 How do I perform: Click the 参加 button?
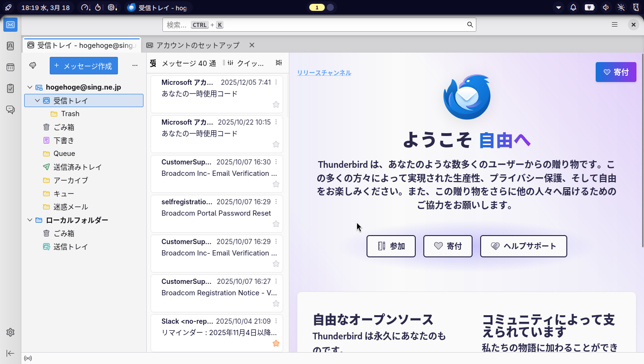point(391,246)
